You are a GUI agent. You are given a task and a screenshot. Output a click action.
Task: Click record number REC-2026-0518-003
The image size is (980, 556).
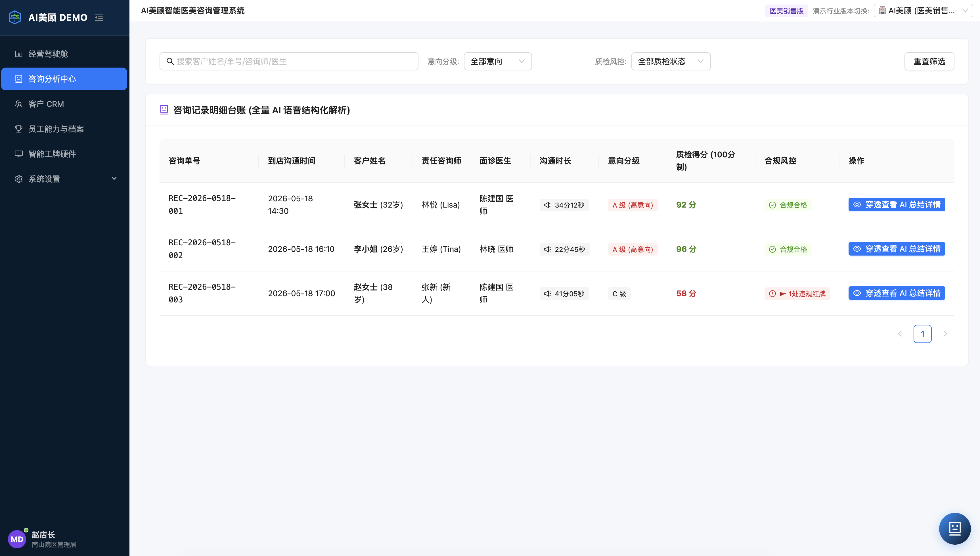[x=202, y=293]
